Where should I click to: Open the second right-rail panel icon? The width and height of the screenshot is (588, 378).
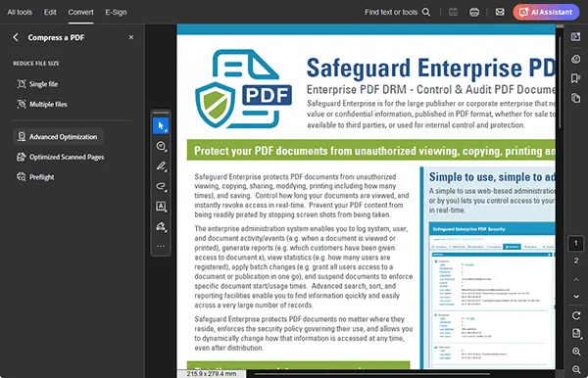(x=575, y=59)
